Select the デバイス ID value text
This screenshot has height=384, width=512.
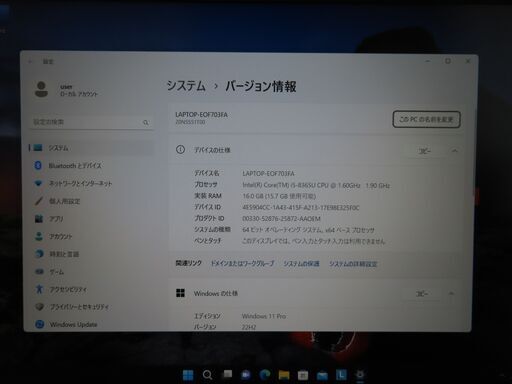[301, 208]
